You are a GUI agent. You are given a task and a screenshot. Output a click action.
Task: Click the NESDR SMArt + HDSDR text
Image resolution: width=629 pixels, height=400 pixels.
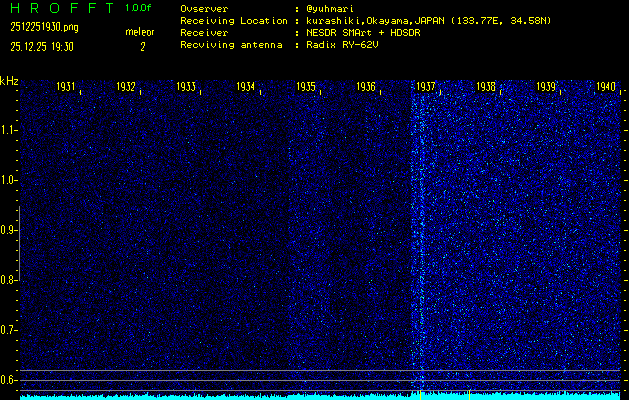click(363, 33)
